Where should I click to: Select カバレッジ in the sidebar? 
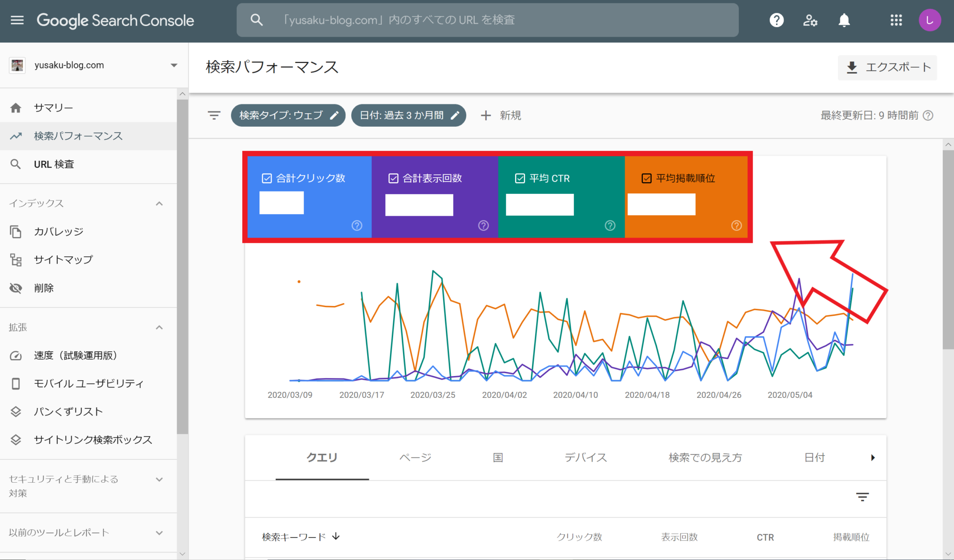click(59, 231)
